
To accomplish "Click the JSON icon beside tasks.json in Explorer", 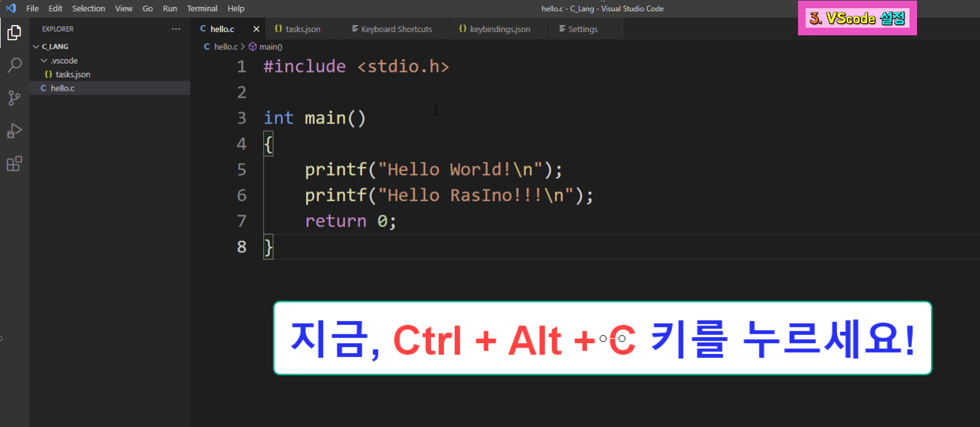I will (x=48, y=74).
